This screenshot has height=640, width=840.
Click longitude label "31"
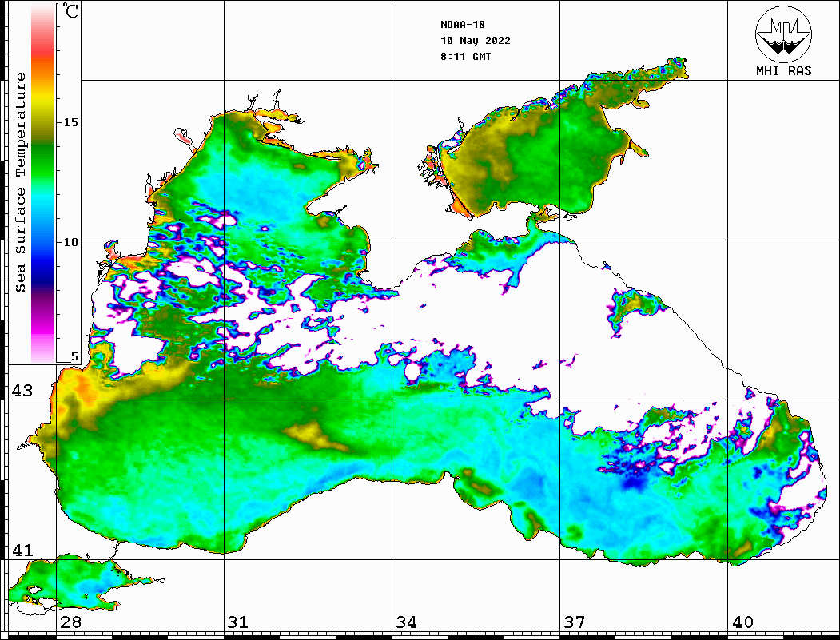coord(238,622)
